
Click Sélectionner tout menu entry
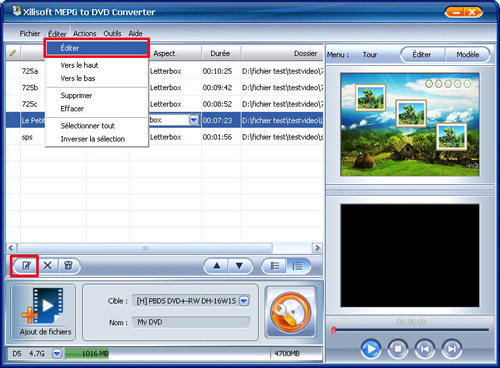[x=97, y=126]
